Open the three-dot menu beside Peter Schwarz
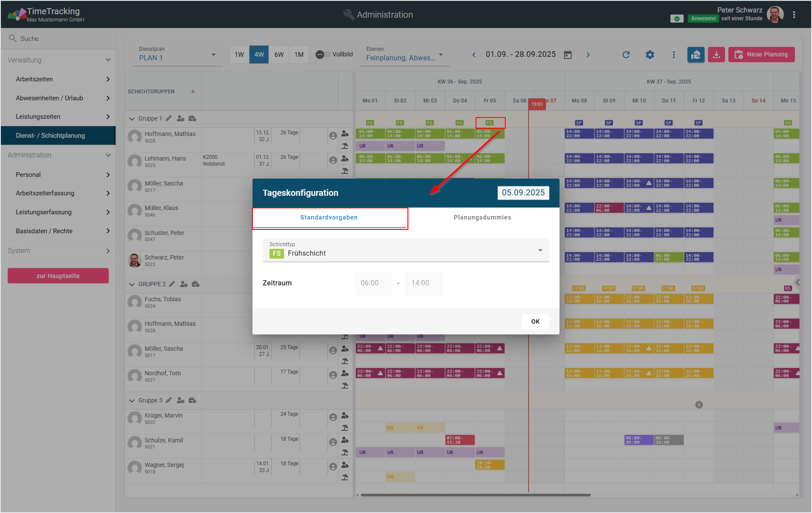Screen dimensions: 812x513 [x=794, y=15]
